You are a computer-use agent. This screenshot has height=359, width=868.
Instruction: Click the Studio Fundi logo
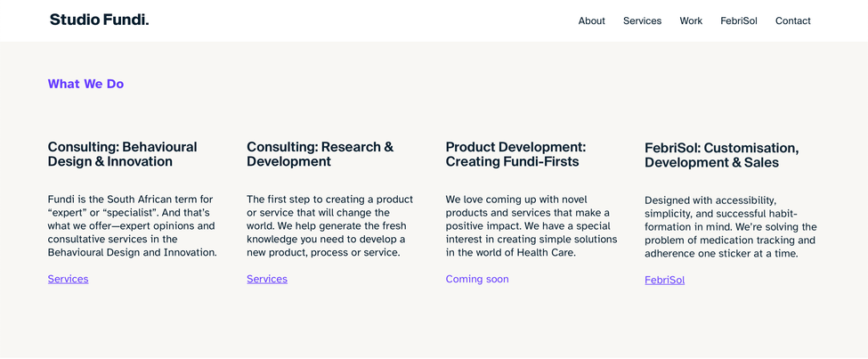click(99, 20)
